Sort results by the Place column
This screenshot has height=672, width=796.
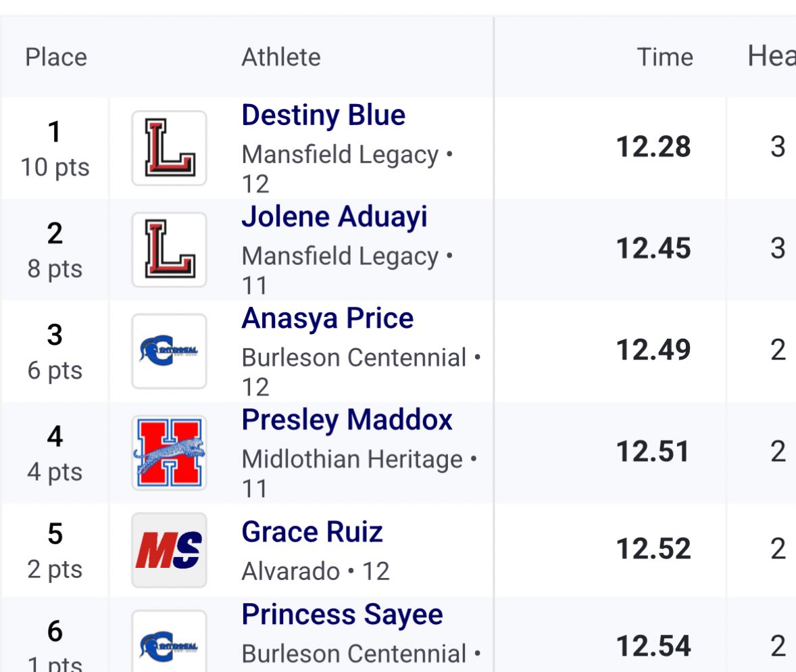click(x=56, y=57)
